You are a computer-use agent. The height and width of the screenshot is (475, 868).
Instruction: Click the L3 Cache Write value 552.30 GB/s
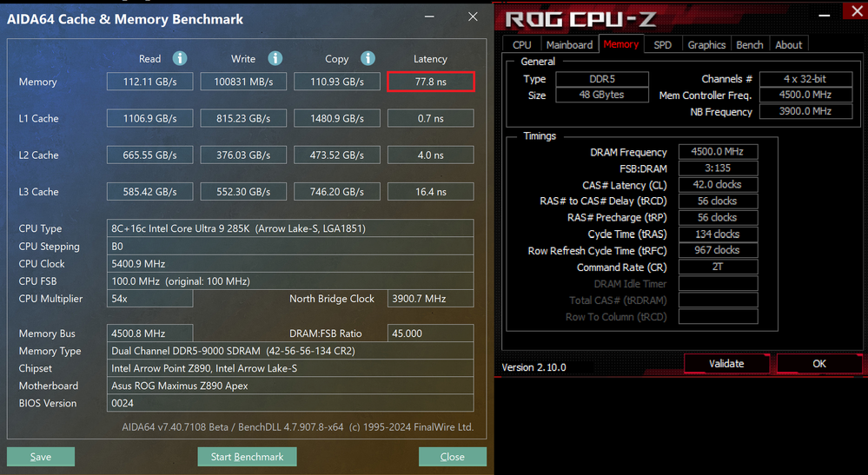[x=243, y=191]
